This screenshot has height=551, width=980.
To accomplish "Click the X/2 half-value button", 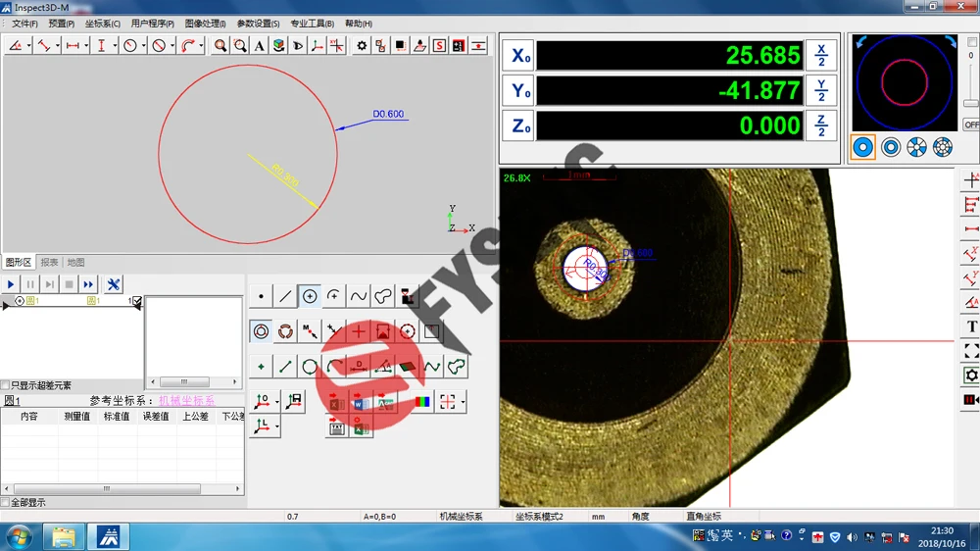I will point(821,55).
